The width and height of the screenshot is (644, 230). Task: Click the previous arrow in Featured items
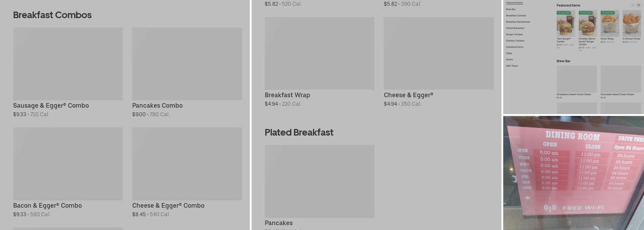click(x=632, y=5)
